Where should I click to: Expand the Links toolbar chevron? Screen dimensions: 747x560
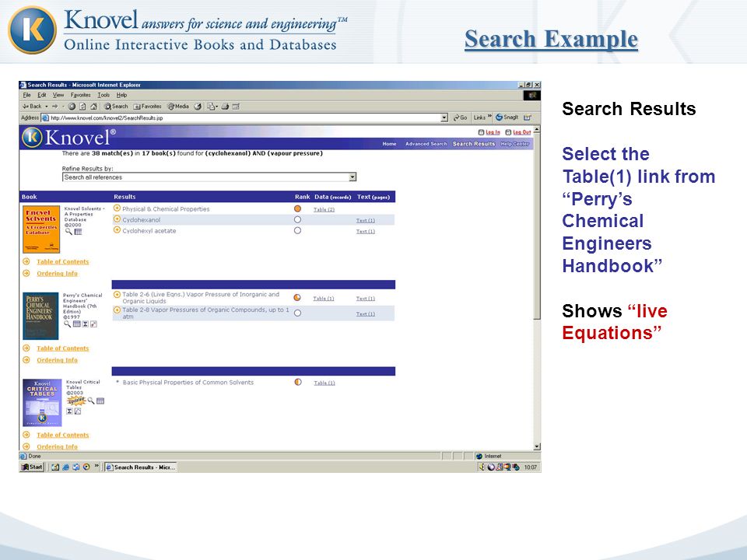coord(489,117)
